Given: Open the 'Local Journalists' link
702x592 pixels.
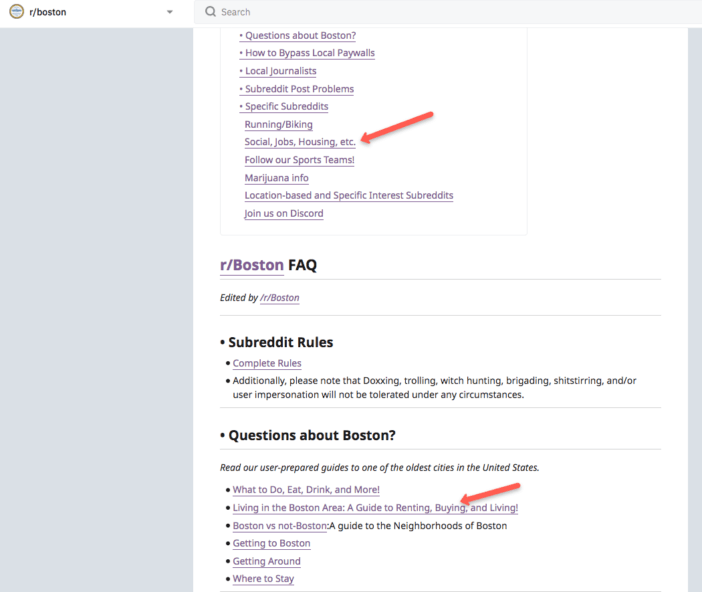Looking at the screenshot, I should pos(278,71).
